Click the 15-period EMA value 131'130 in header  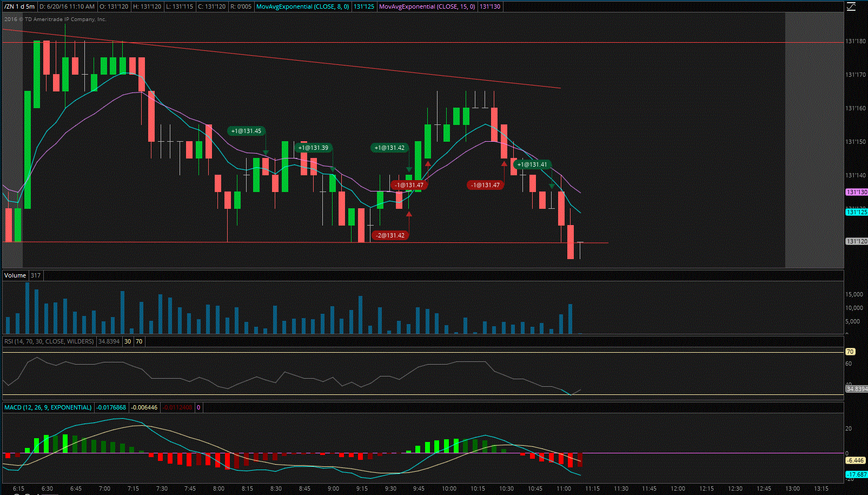click(490, 6)
